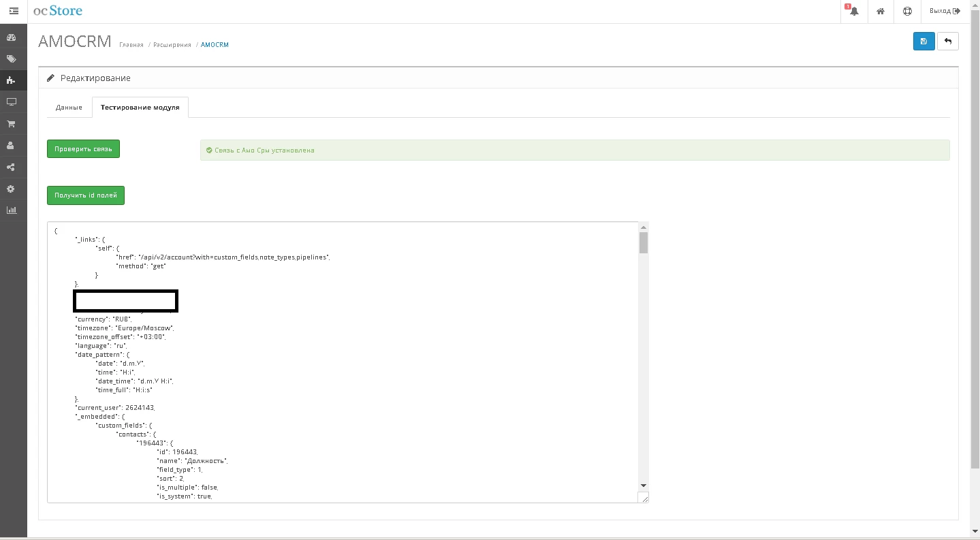Click the Получить id полей button
The height and width of the screenshot is (540, 980).
(86, 195)
